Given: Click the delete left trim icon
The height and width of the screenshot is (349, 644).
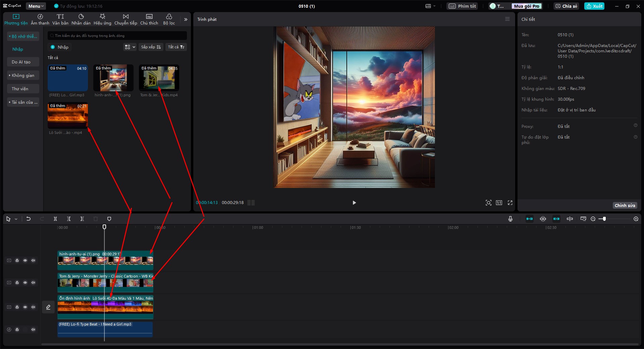Looking at the screenshot, I should coord(69,219).
